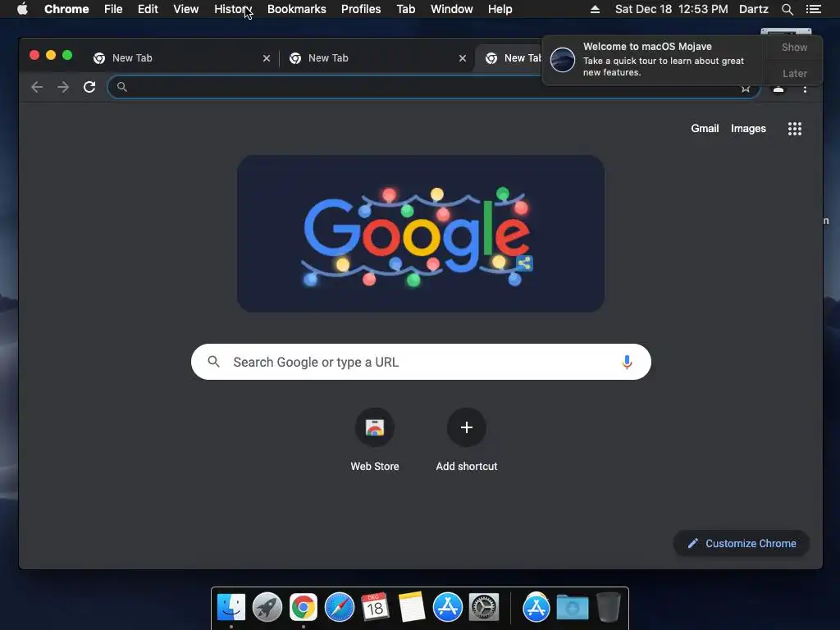Select the third New Tab
Viewport: 840px width, 630px height.
click(x=509, y=58)
